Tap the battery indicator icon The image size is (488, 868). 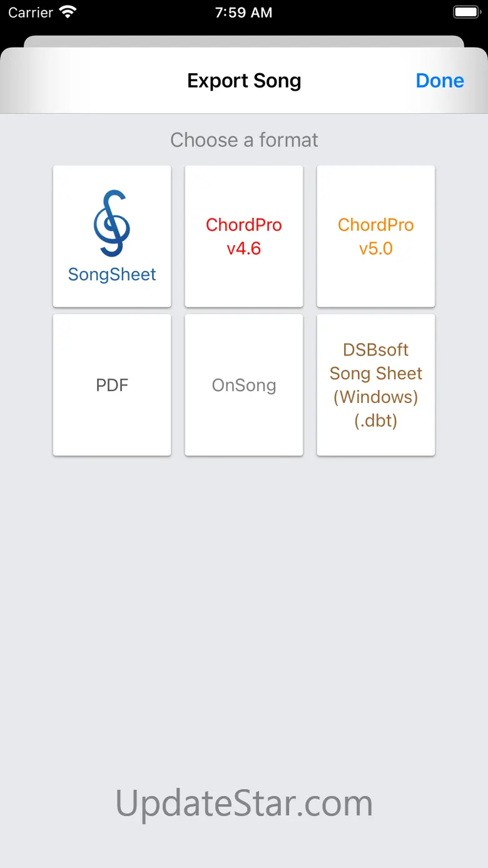pyautogui.click(x=465, y=13)
